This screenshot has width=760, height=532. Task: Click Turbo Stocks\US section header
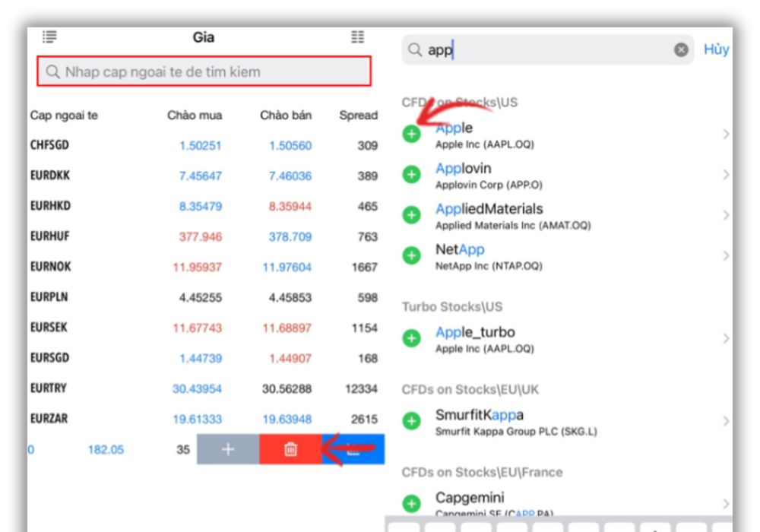[451, 307]
